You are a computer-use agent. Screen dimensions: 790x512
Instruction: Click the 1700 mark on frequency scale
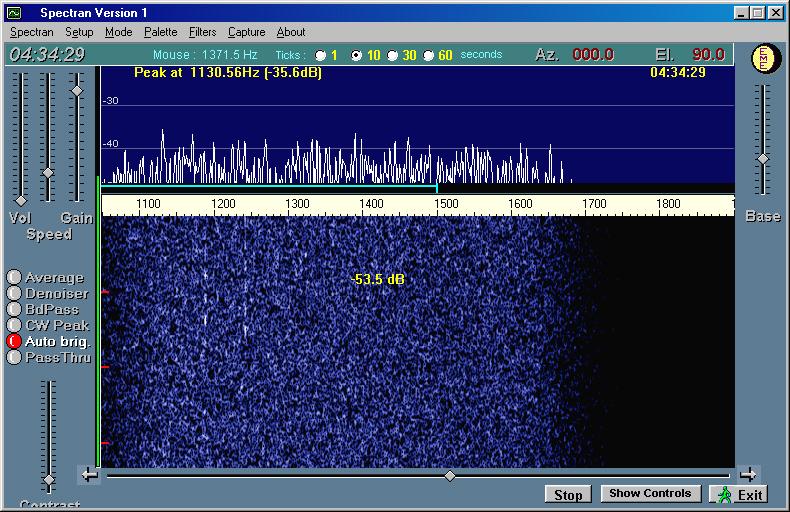tap(594, 204)
